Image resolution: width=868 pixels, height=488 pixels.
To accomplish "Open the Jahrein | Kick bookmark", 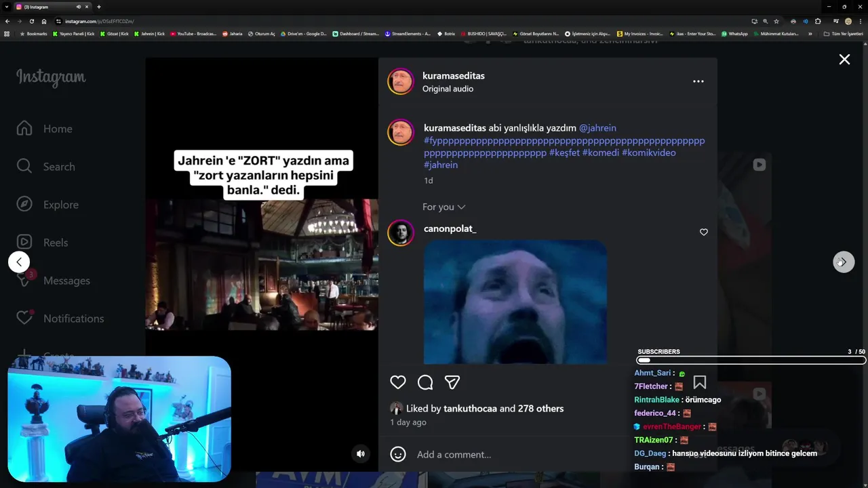I will 150,34.
